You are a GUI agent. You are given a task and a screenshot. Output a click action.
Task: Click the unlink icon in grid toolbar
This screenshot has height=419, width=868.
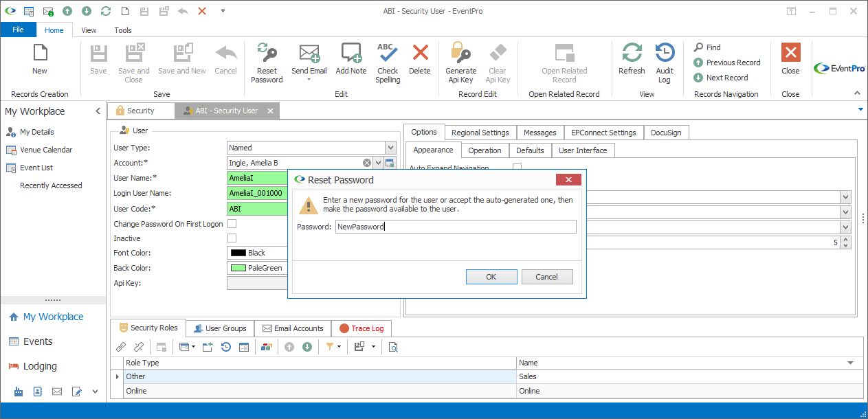click(139, 347)
